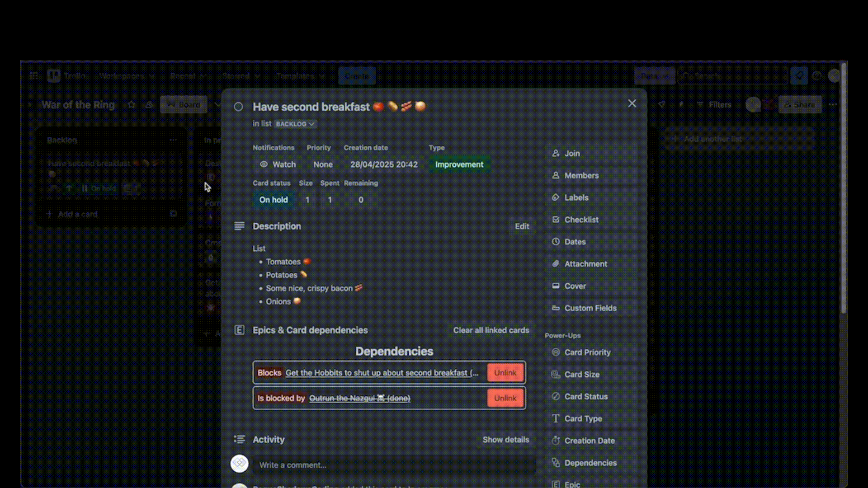Open the Creation Date power-up
This screenshot has width=868, height=488.
tap(590, 441)
